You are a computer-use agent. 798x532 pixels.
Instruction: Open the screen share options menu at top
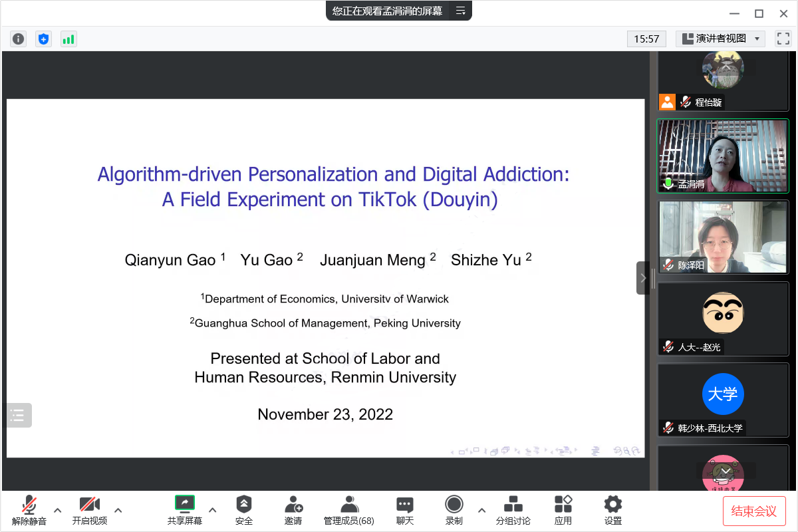click(x=460, y=11)
